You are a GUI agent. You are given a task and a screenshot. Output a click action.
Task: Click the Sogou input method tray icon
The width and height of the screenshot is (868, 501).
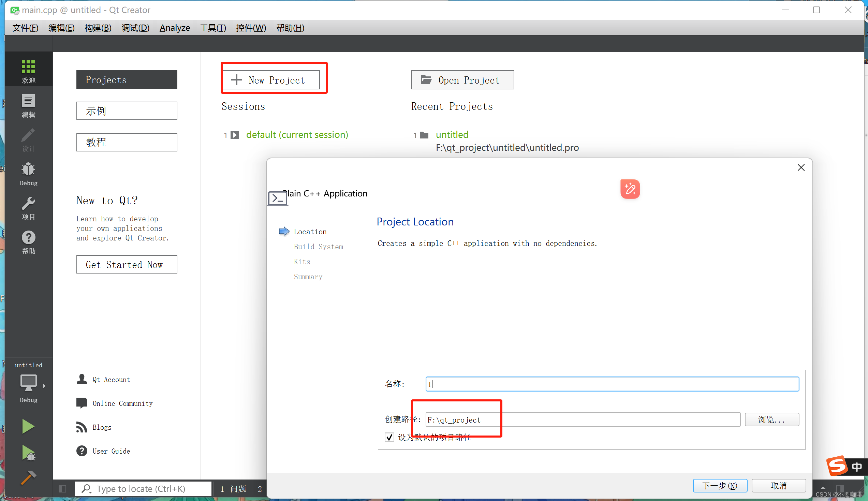(837, 466)
